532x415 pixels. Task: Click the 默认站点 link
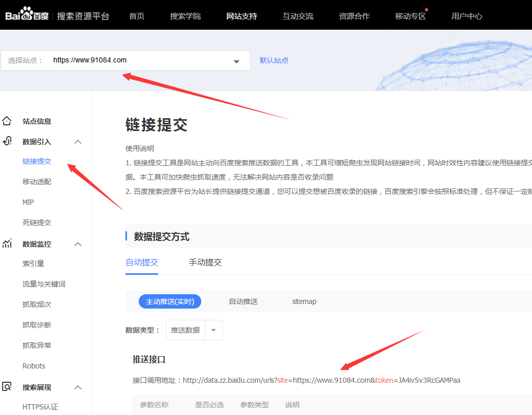coord(274,60)
